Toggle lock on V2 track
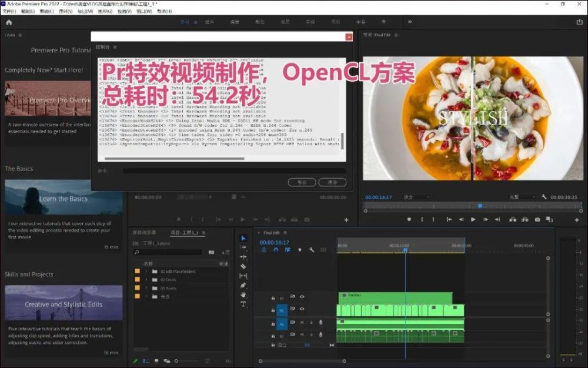Screen dimensions: 588x368 point(273,297)
